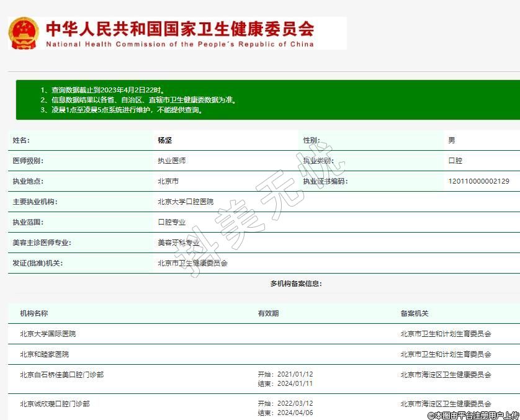Click the 口腔 practice category value
This screenshot has height=420, width=520.
point(455,161)
